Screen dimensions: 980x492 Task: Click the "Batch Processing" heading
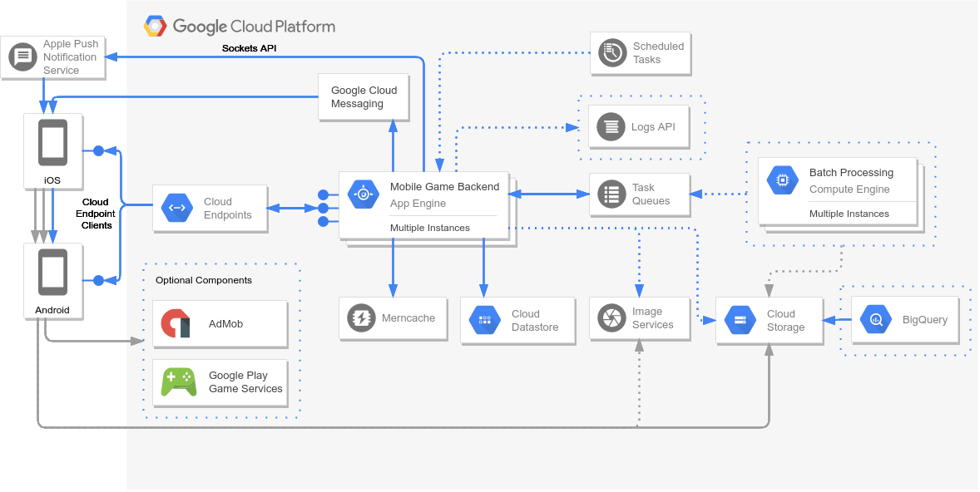point(851,173)
